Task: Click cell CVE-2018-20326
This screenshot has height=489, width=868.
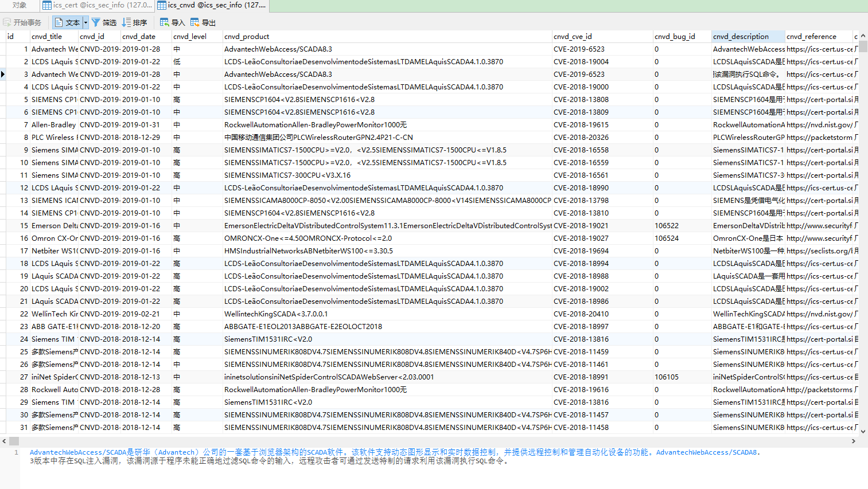Action: click(602, 137)
